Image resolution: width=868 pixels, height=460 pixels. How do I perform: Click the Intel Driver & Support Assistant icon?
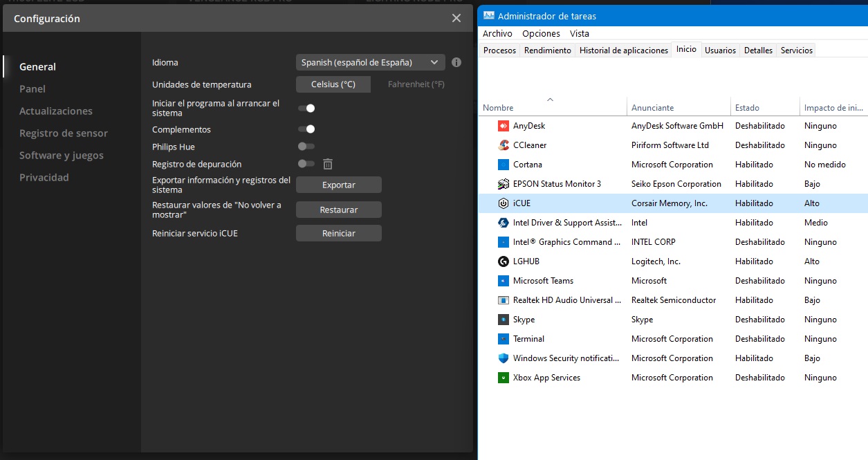(504, 223)
